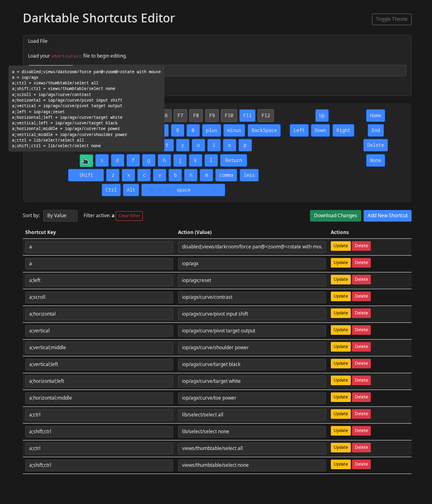Select the BackSpace key filter
This screenshot has width=432, height=504.
[x=264, y=130]
